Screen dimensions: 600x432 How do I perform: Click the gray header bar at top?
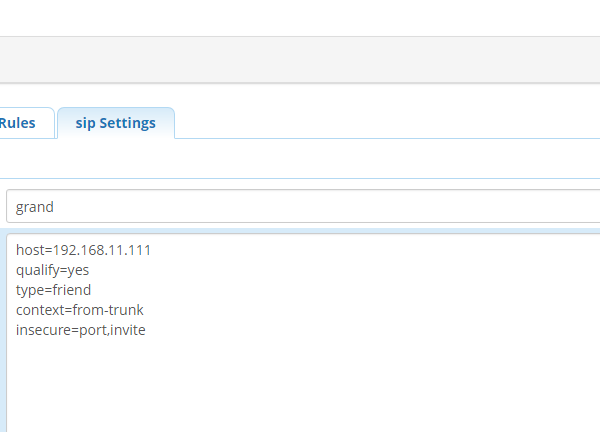pyautogui.click(x=300, y=60)
